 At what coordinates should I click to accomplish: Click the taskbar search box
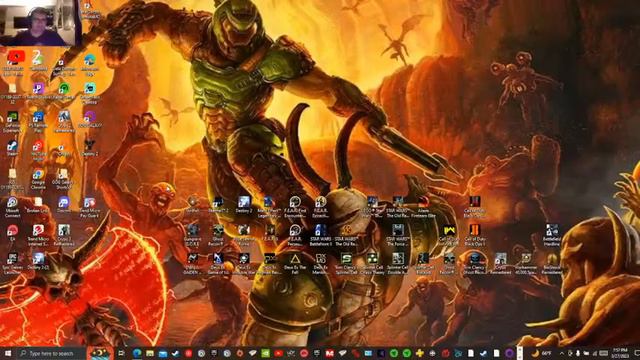tap(51, 353)
